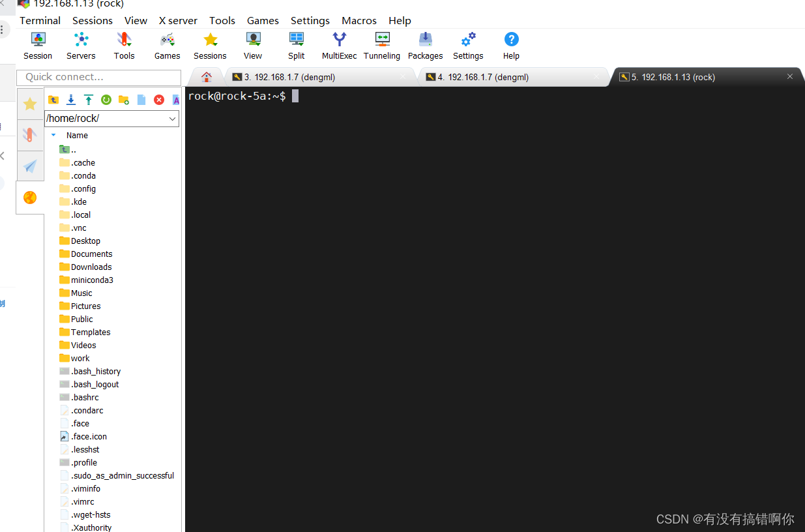Open the Sessions star sidebar tab
This screenshot has height=532, width=805.
[30, 104]
